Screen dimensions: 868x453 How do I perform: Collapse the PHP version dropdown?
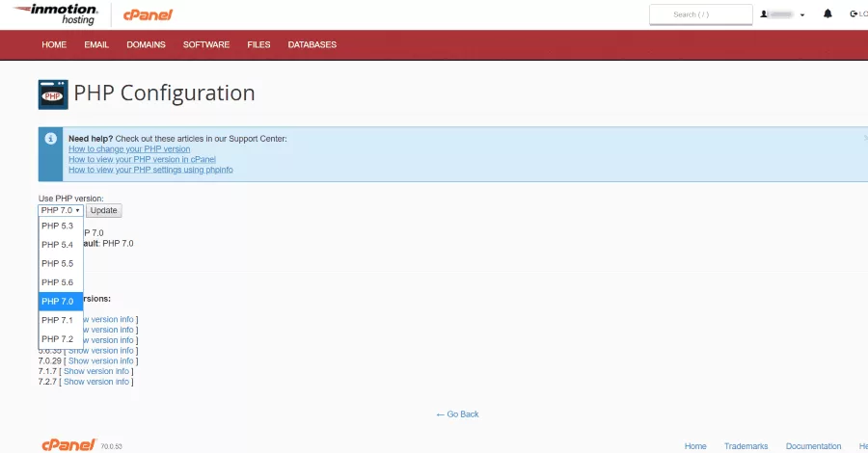point(61,210)
